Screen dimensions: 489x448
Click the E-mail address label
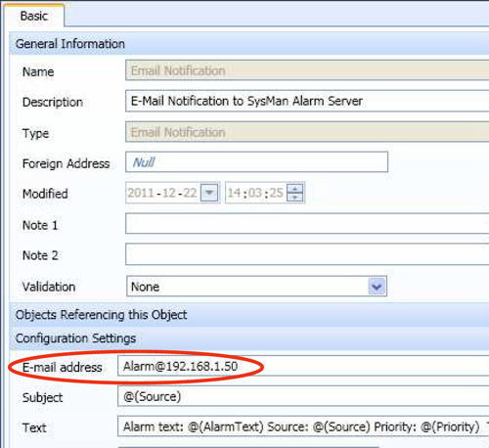(63, 368)
